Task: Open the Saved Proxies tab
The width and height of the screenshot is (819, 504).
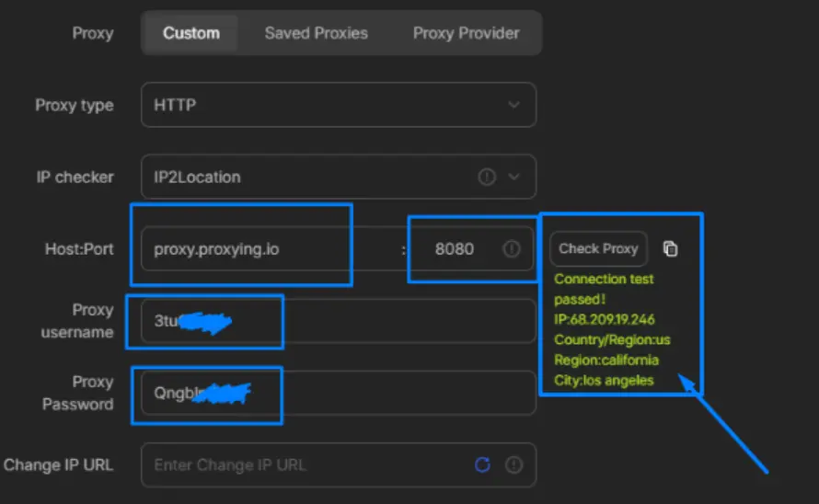Action: point(316,33)
